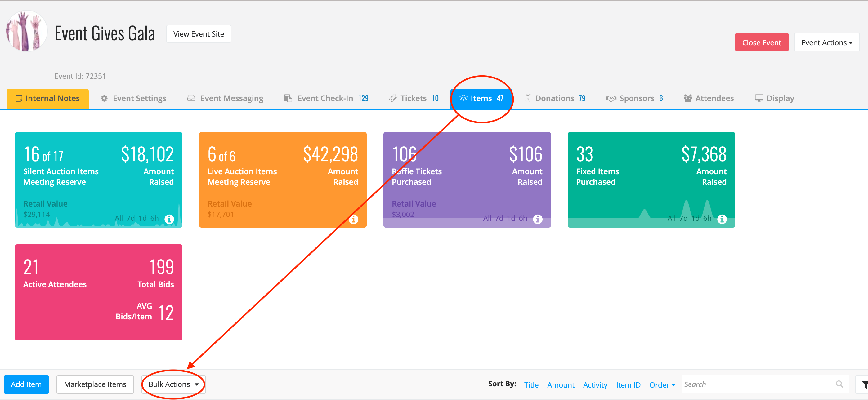Click the 199 Total Bids figure
Screen dimensions: 868x400
point(161,267)
